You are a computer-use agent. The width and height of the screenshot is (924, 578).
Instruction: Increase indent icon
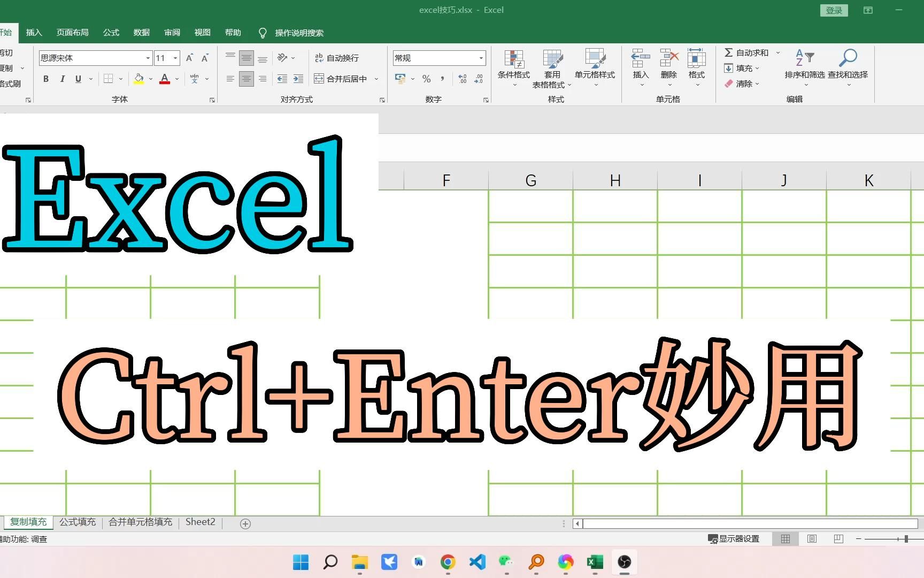tap(298, 79)
